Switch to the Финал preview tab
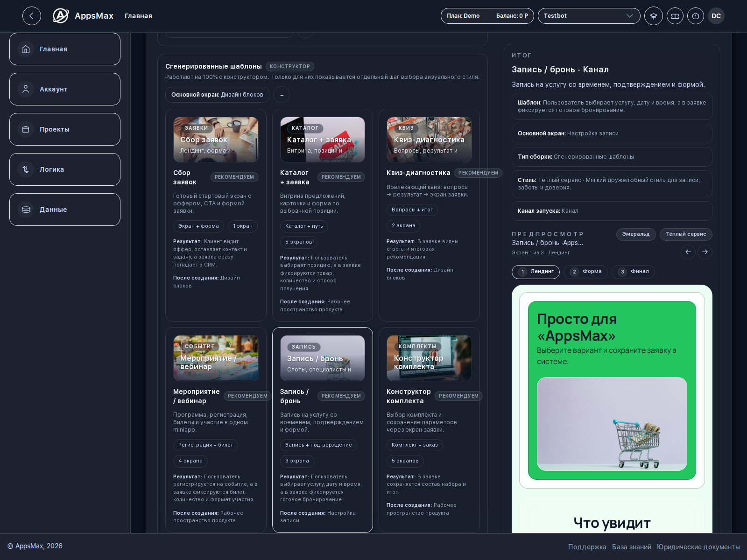The height and width of the screenshot is (560, 747). pos(633,272)
